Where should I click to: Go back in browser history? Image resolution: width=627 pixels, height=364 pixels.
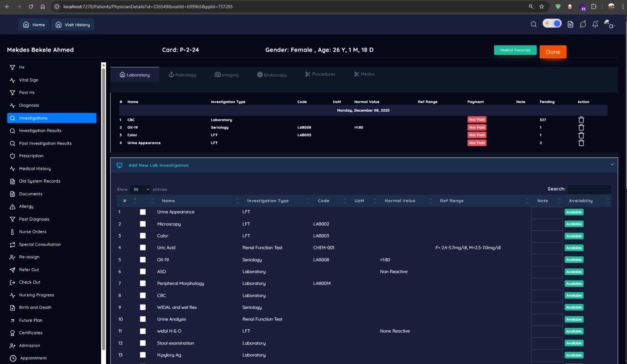pos(7,7)
